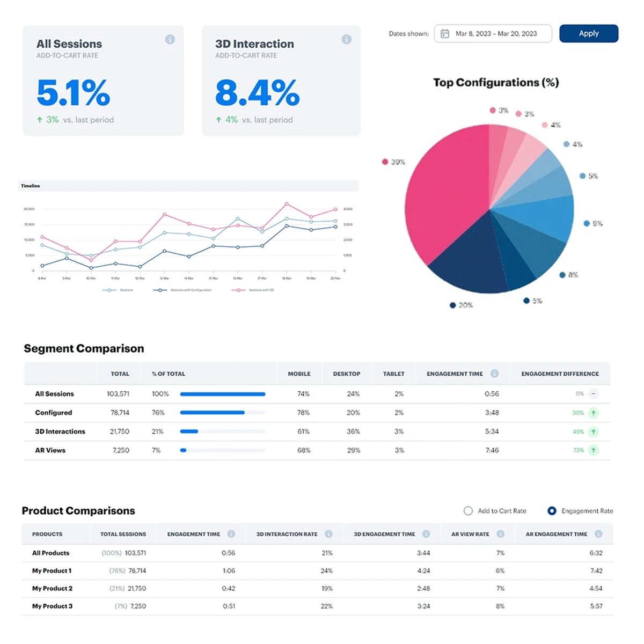Open the AR View Rate info tooltip
This screenshot has width=644, height=644.
[x=500, y=534]
